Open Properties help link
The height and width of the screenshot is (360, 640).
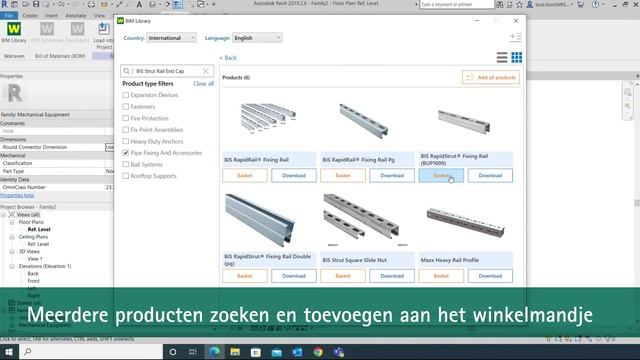[17, 195]
